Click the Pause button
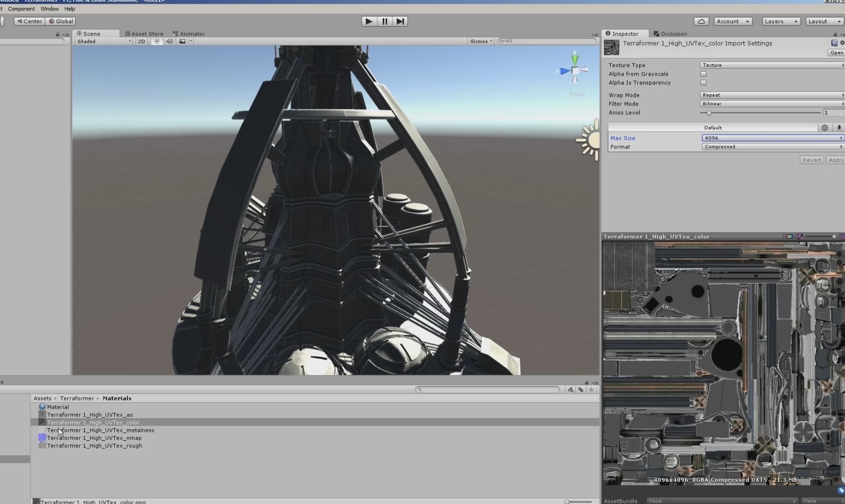This screenshot has width=845, height=504. click(x=384, y=22)
